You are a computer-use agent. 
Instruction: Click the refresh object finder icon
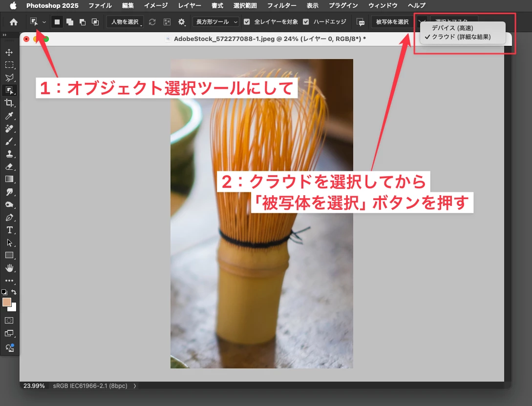152,22
